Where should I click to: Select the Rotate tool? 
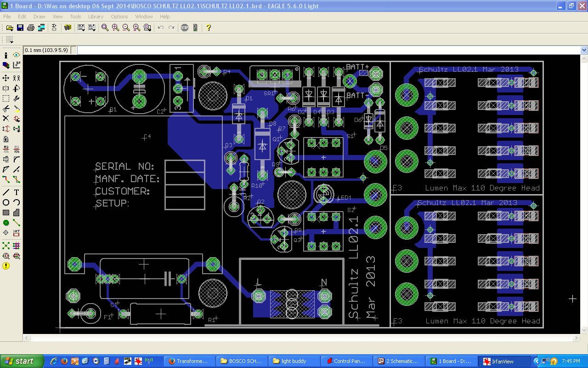[17, 88]
